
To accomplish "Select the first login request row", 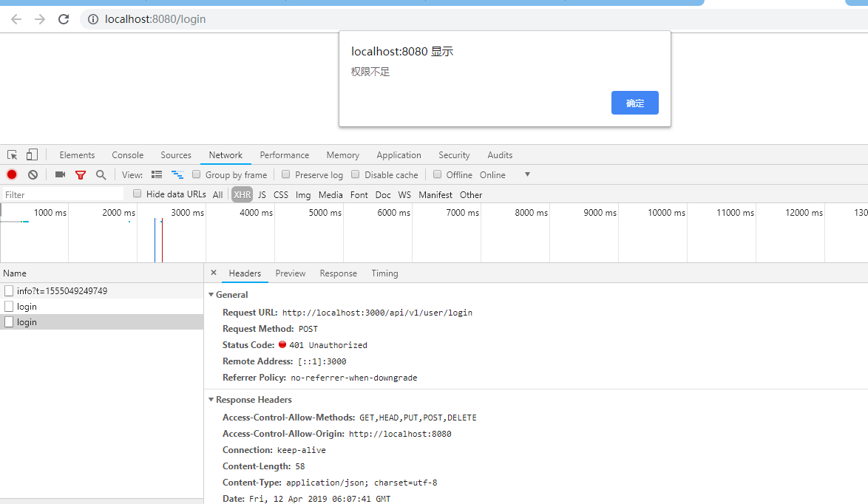I will (x=102, y=307).
